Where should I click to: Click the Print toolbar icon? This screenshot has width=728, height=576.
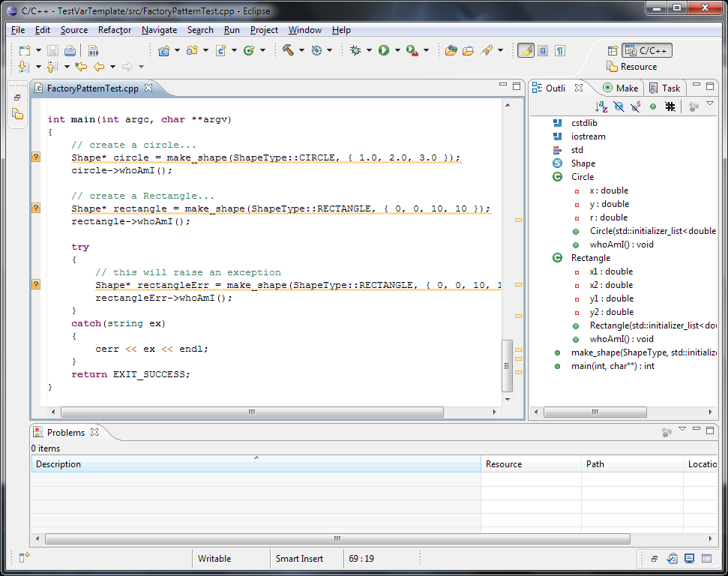tap(70, 50)
